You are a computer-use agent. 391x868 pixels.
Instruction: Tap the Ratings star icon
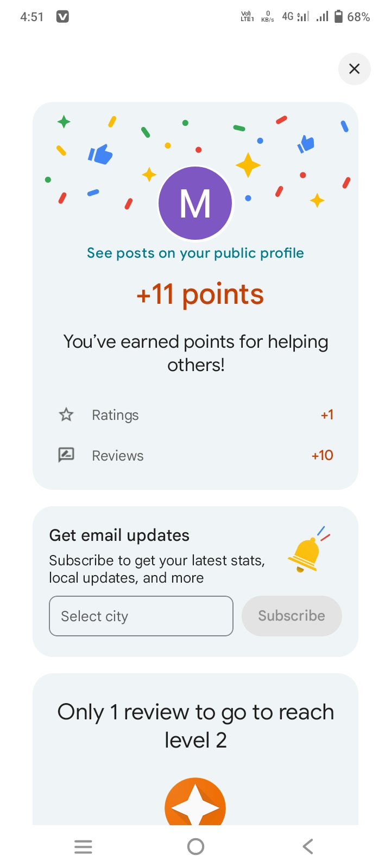point(66,415)
